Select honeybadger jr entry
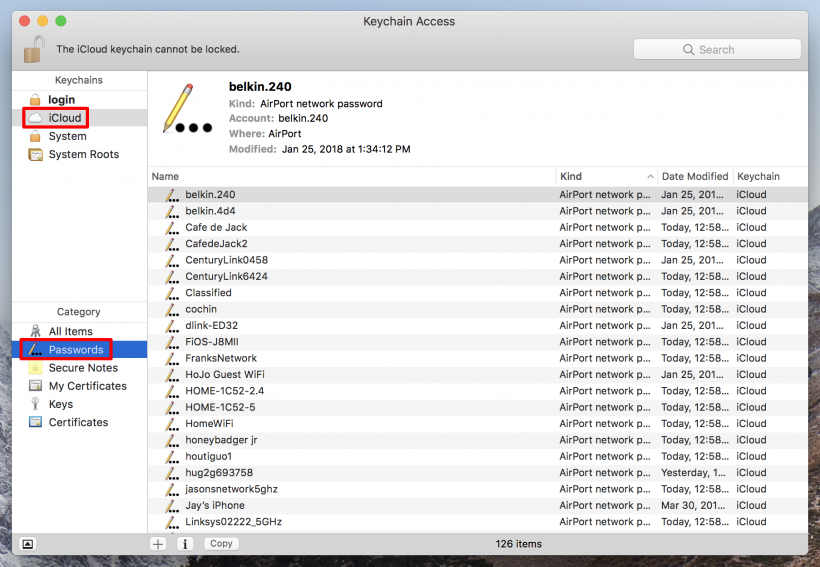 [477, 440]
